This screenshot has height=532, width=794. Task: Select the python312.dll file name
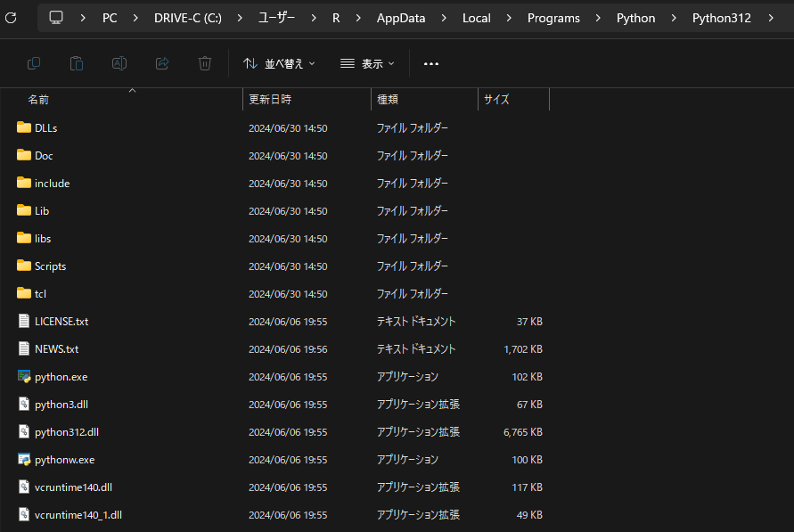pyautogui.click(x=67, y=432)
